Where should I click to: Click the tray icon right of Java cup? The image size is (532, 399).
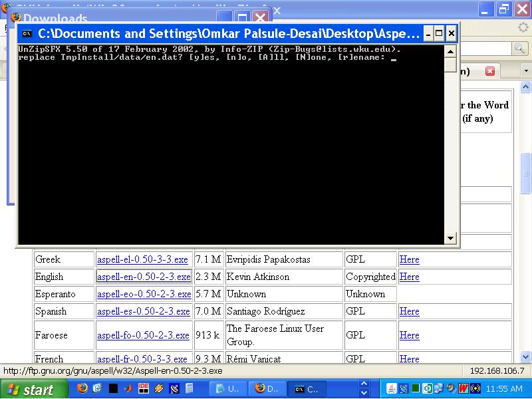(x=404, y=388)
